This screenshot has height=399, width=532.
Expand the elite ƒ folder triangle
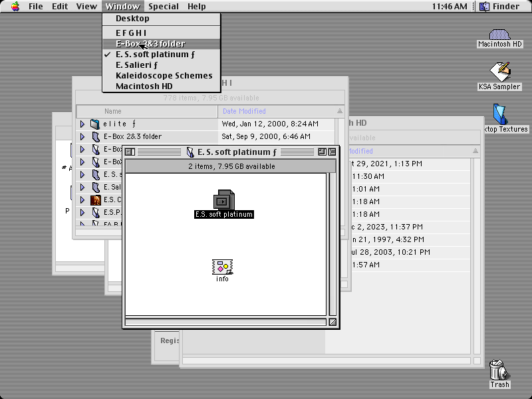click(82, 124)
